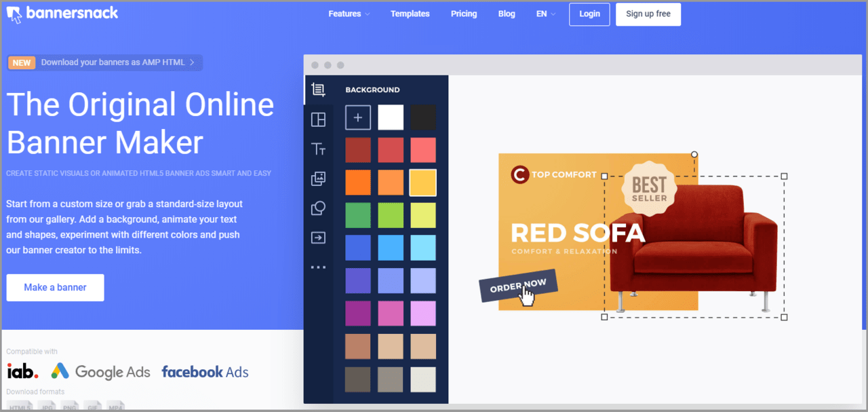This screenshot has width=868, height=412.
Task: Select the bright orange background swatch
Action: pyautogui.click(x=358, y=183)
